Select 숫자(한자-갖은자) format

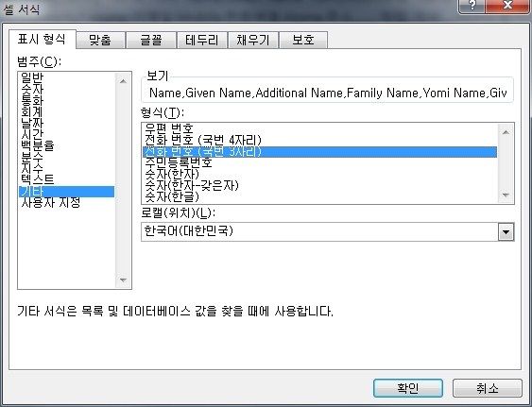coord(320,185)
